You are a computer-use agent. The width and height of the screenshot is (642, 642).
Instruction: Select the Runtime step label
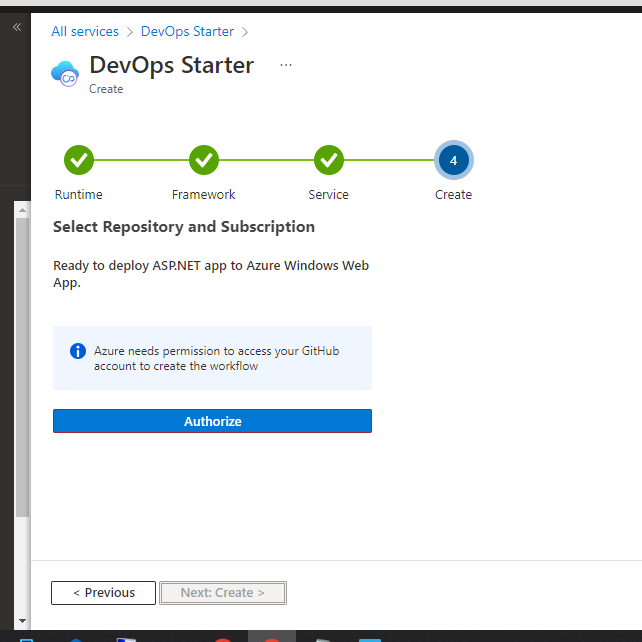[x=79, y=194]
